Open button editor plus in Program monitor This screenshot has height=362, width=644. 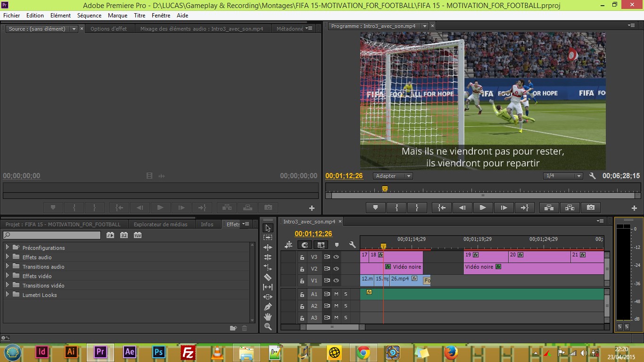click(x=634, y=208)
